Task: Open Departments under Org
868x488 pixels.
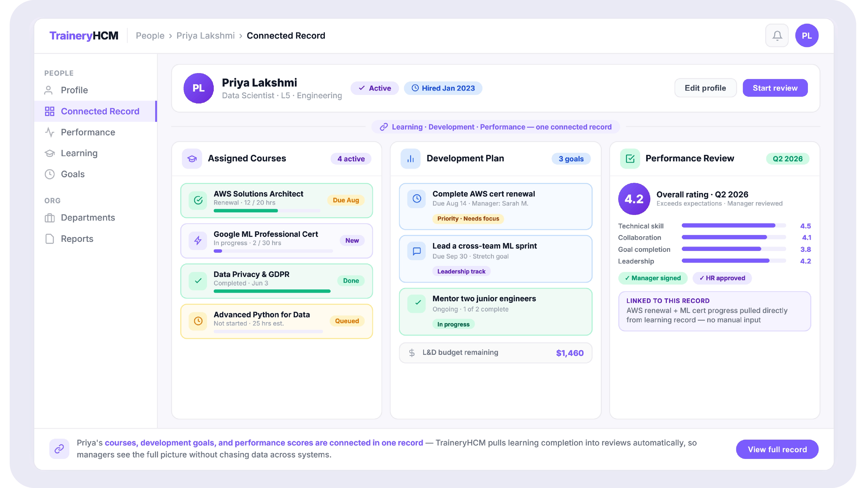Action: click(95, 218)
